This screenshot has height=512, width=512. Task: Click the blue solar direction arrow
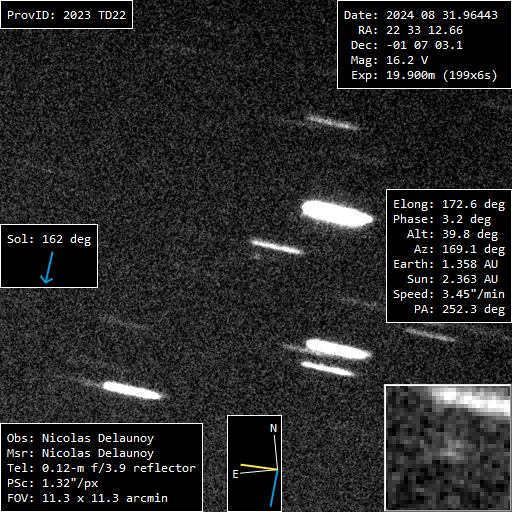(47, 267)
